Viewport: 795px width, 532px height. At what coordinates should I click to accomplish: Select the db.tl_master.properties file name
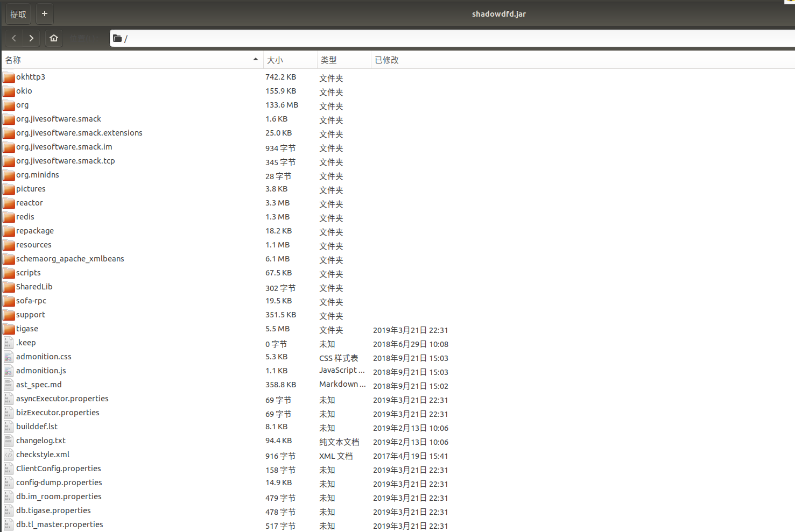coord(60,524)
